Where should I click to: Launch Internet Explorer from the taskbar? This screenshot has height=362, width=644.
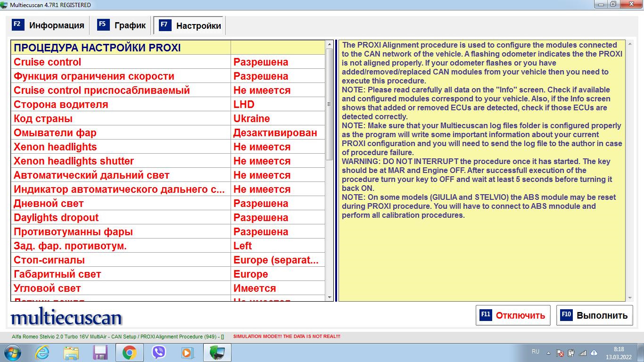42,353
